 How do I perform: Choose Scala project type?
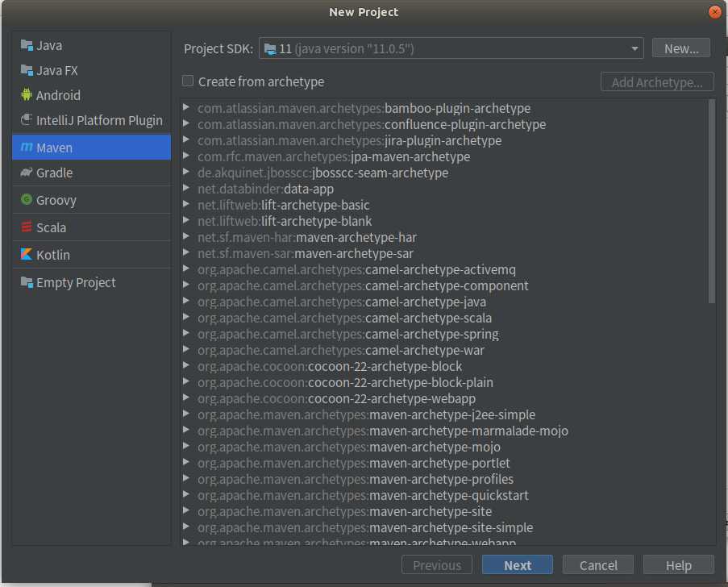(x=91, y=227)
